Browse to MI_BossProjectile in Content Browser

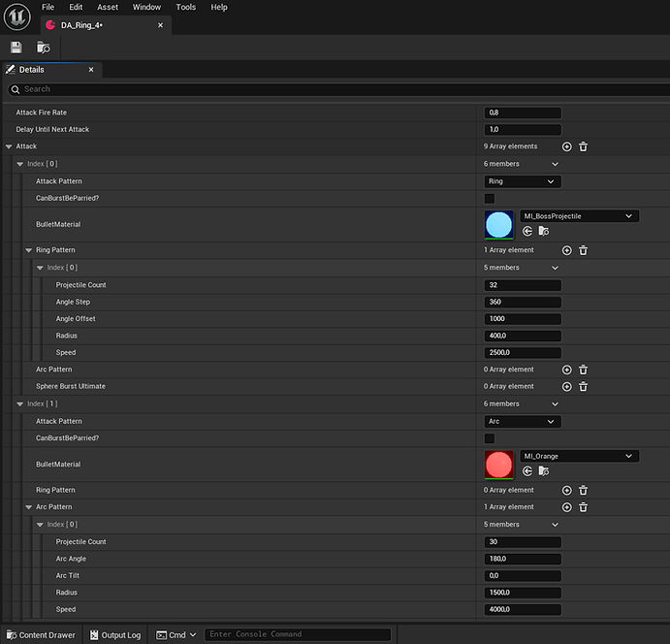tap(544, 231)
